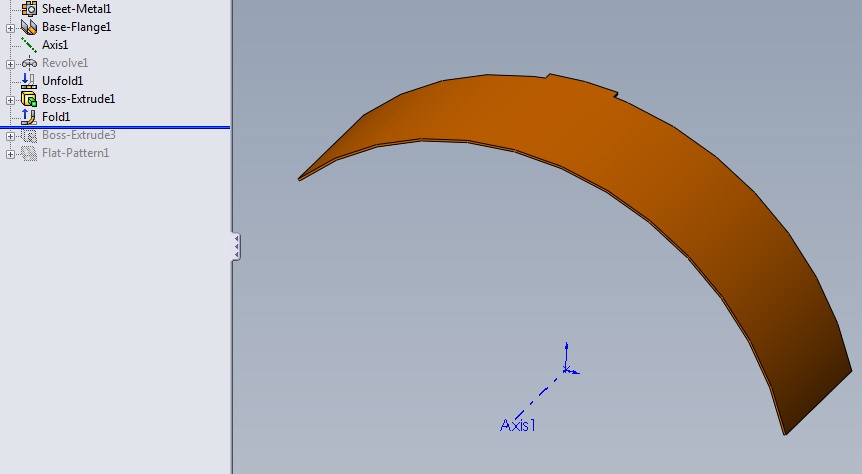The height and width of the screenshot is (474, 862).
Task: Click the Base-Flange1 feature icon
Action: [29, 27]
